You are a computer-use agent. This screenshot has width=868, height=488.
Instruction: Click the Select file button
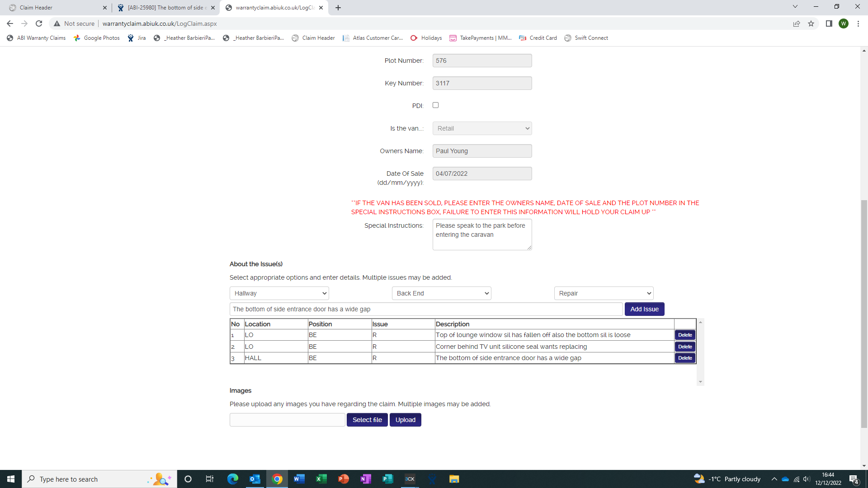367,420
